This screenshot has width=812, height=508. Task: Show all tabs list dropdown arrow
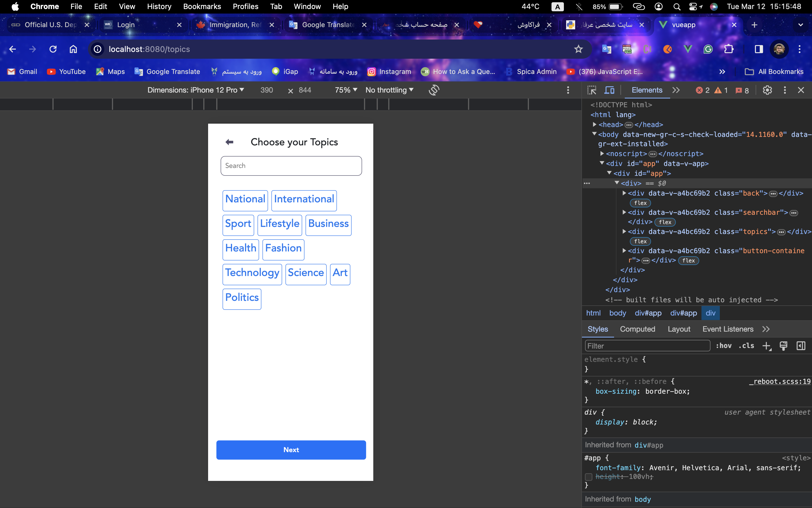801,25
